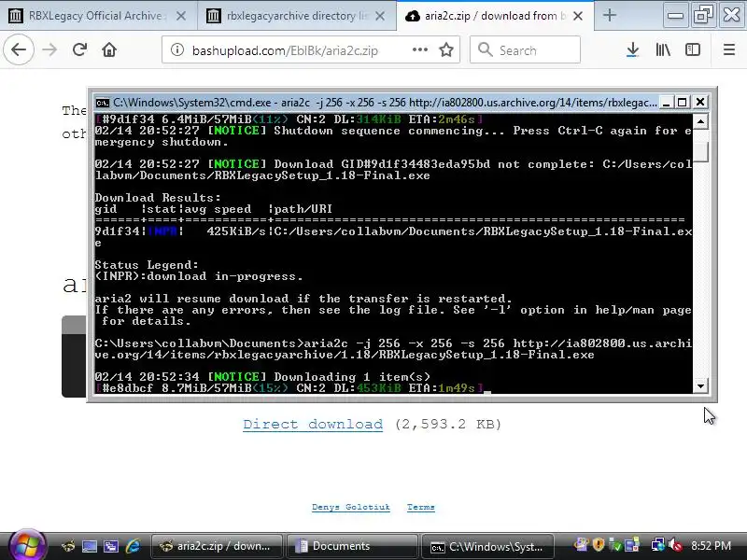The image size is (747, 560).
Task: Open the Firefox downloads panel
Action: pyautogui.click(x=633, y=49)
